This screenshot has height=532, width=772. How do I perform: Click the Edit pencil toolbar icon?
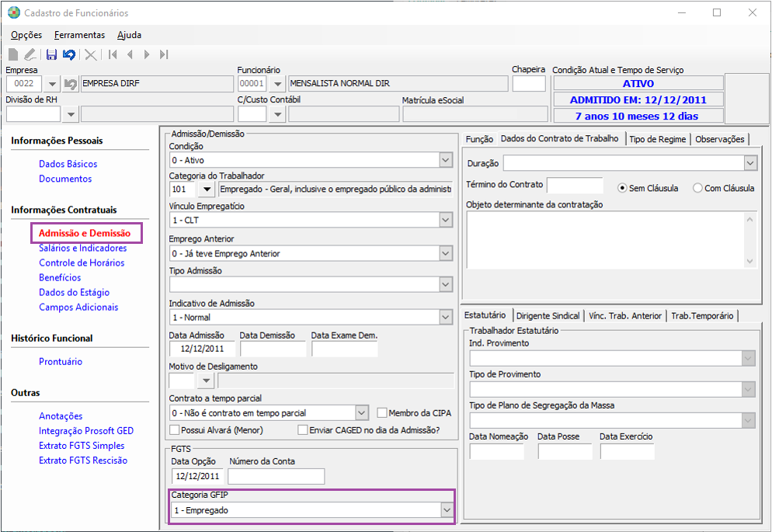coord(30,54)
